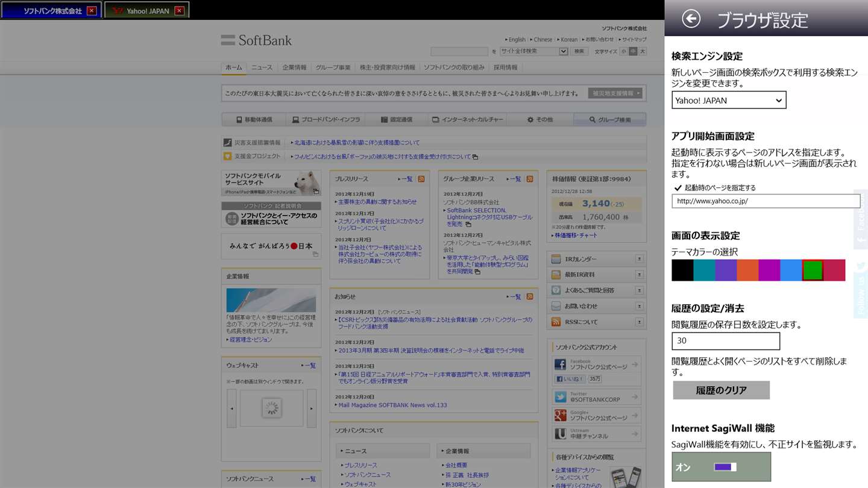Click the Facebook icon in 公式アカウント
The height and width of the screenshot is (488, 868).
click(560, 364)
